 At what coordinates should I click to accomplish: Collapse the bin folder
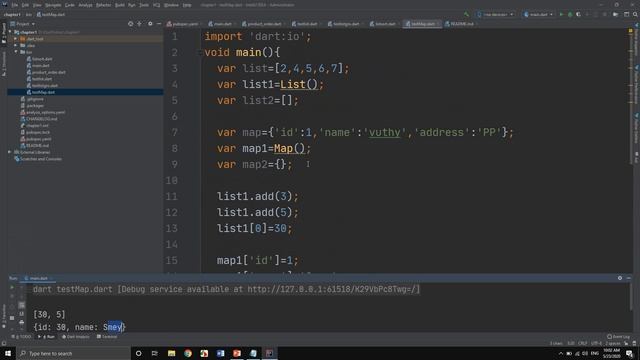point(16,52)
